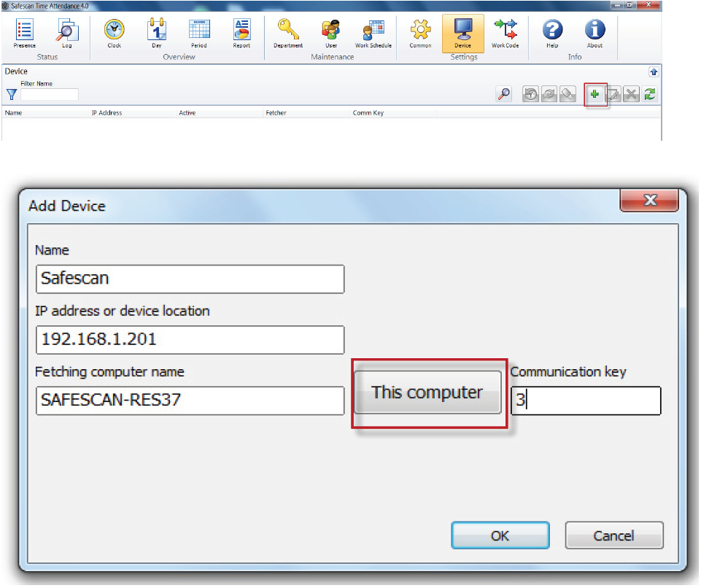Open the Day overview
The image size is (701, 588).
(x=157, y=33)
